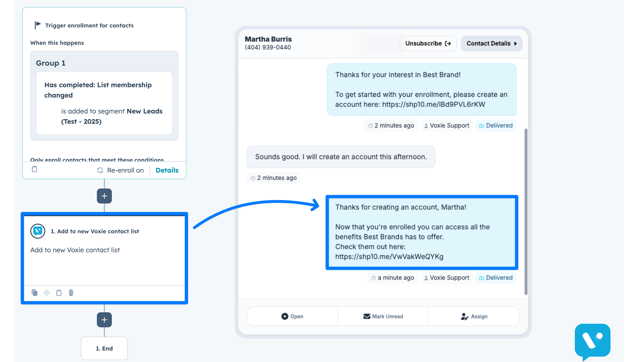Click the Voxie logo icon on action step
Image resolution: width=644 pixels, height=362 pixels.
tap(38, 231)
